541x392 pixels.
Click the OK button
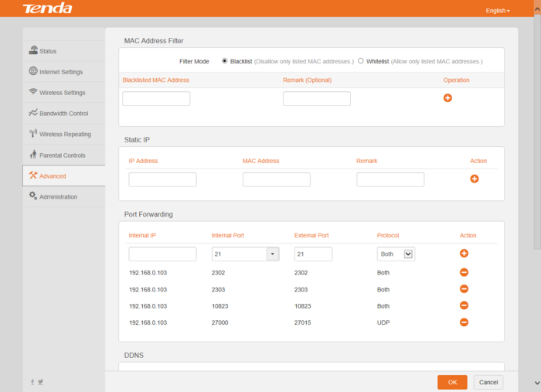tap(452, 382)
